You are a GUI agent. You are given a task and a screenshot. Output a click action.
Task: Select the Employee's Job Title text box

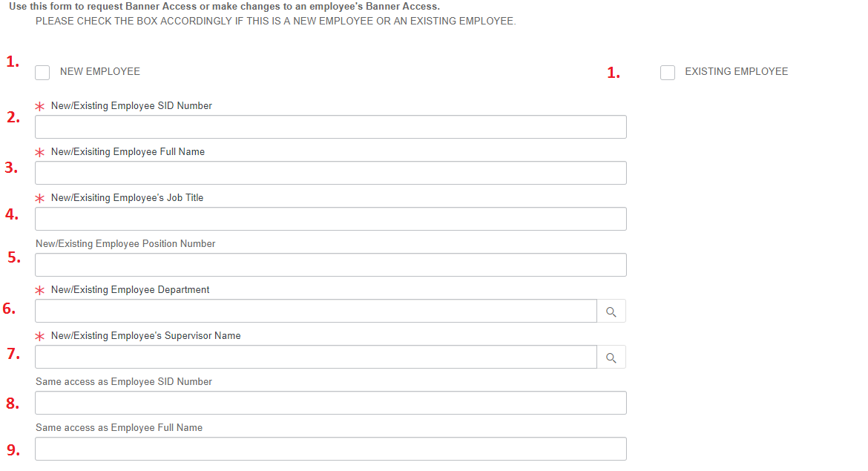[x=330, y=219]
